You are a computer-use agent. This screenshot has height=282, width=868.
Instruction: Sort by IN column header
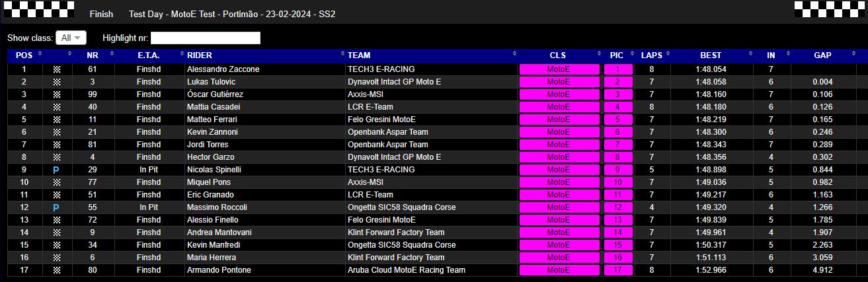click(x=771, y=55)
